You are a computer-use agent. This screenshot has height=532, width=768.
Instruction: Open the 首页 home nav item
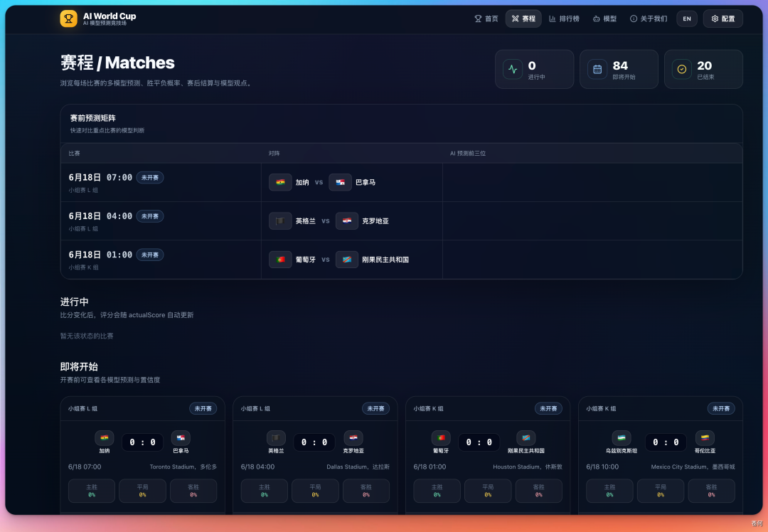click(486, 18)
